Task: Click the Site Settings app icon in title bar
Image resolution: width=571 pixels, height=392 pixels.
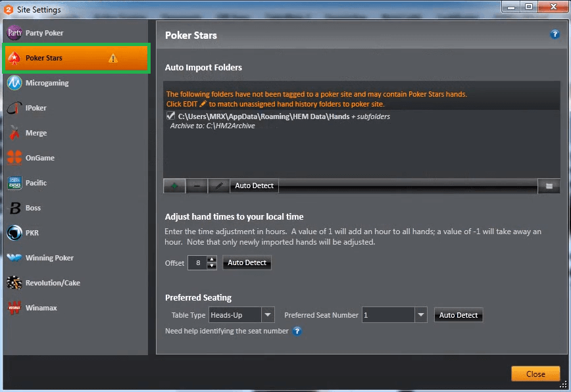Action: point(9,9)
